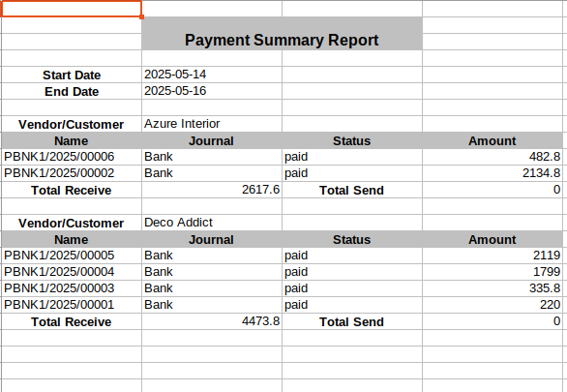
Task: Click the amount 335.8 cell
Action: click(492, 288)
